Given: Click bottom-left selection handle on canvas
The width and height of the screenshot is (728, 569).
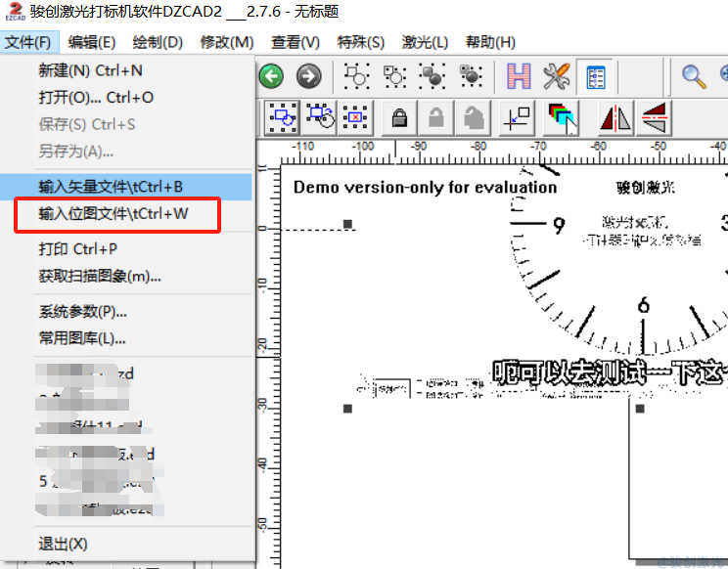Looking at the screenshot, I should click(347, 409).
